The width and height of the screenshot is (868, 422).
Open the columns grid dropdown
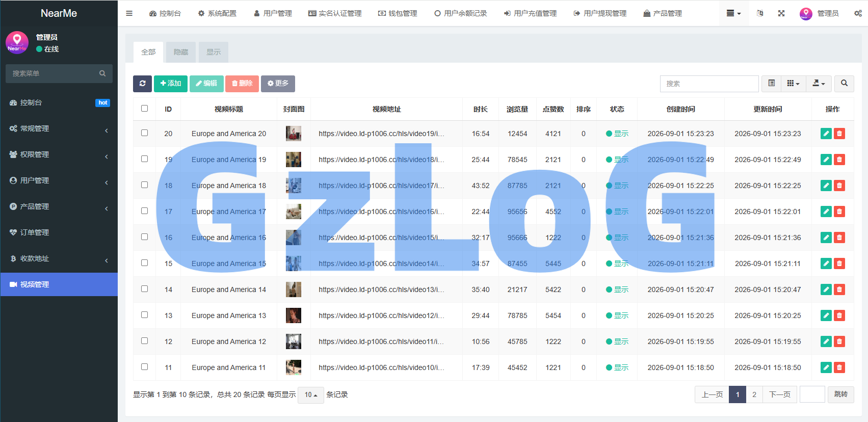pos(793,84)
